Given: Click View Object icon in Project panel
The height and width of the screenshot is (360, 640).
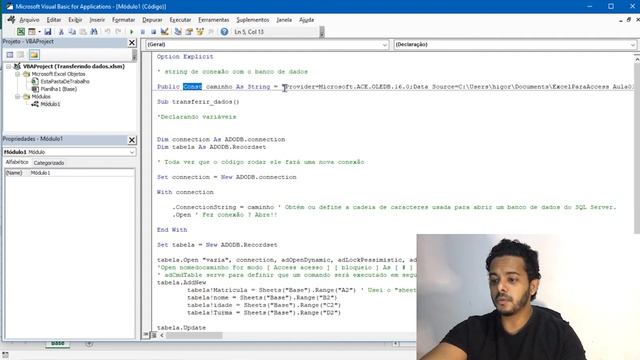Looking at the screenshot, I should [x=21, y=55].
